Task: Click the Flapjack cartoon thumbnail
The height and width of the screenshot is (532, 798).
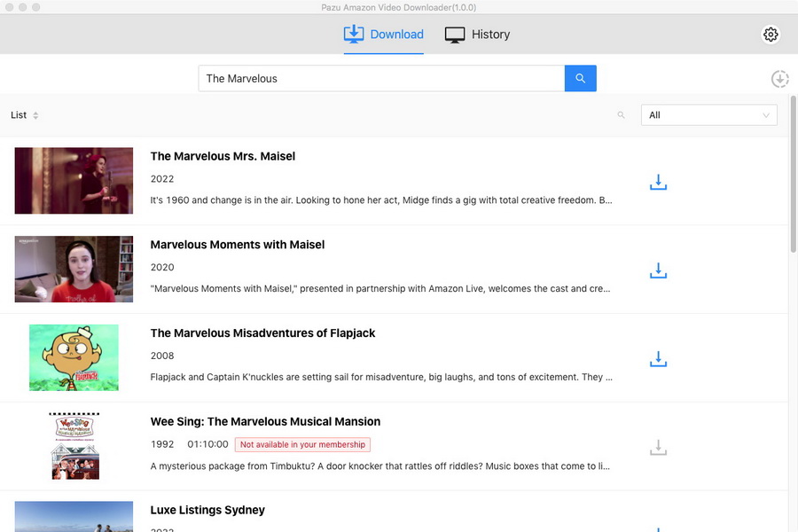Action: click(74, 357)
